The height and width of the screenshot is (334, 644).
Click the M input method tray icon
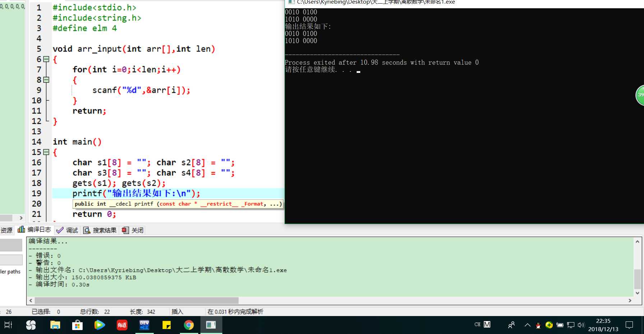pos(487,324)
